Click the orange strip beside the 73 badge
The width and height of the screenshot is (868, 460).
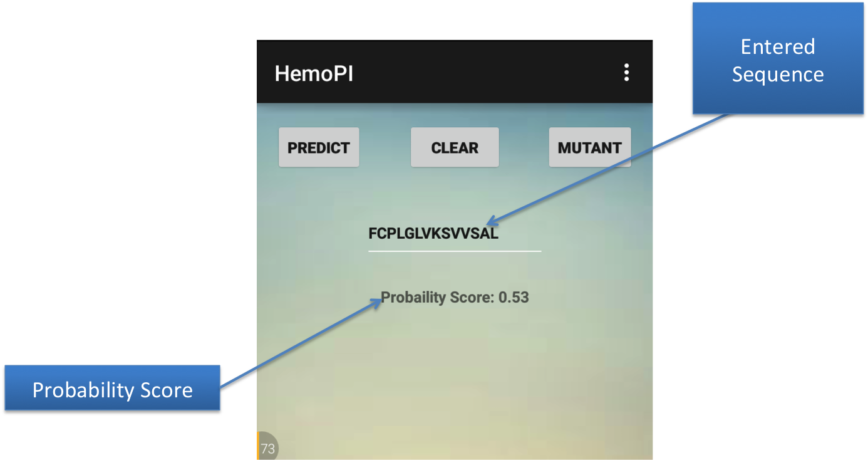pyautogui.click(x=258, y=446)
